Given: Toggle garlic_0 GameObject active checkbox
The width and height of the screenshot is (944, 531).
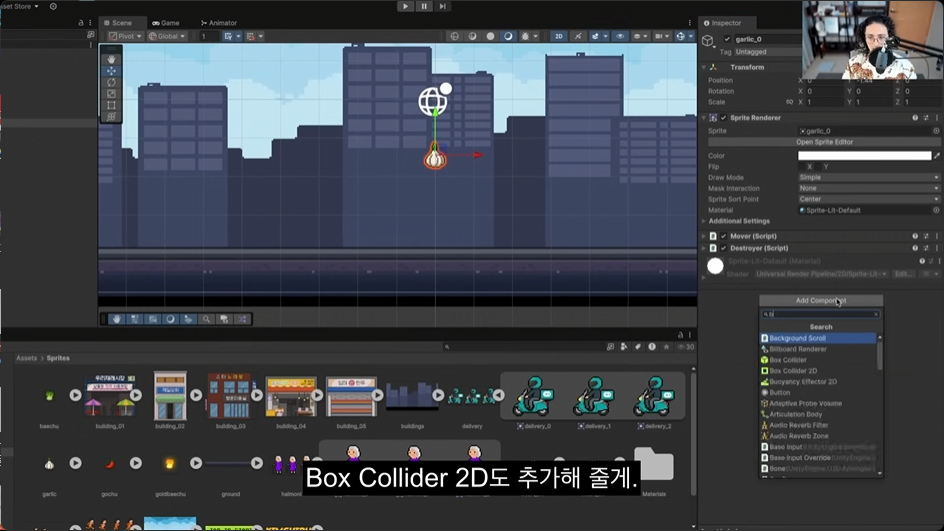Looking at the screenshot, I should point(727,39).
